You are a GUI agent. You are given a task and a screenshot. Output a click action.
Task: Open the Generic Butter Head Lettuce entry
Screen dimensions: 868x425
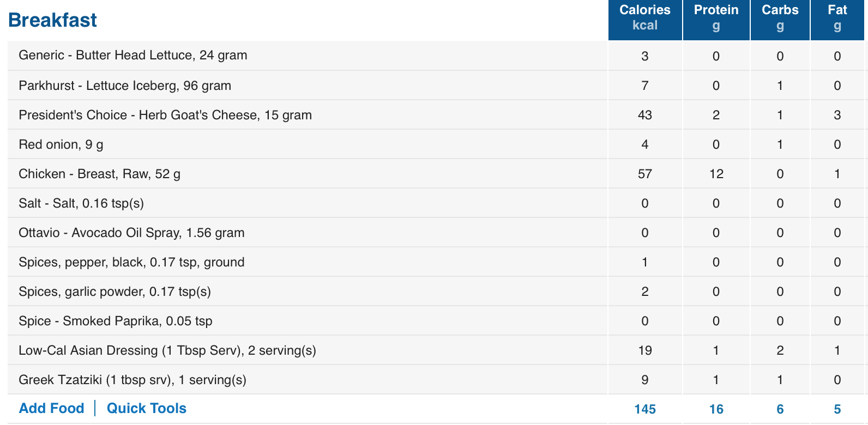133,55
